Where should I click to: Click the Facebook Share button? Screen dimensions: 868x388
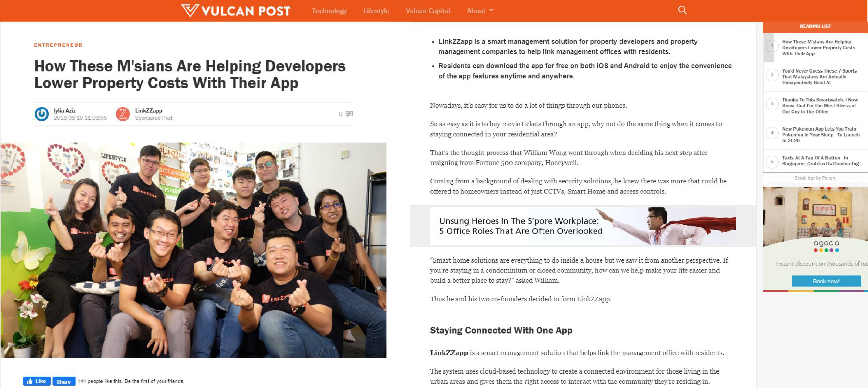(x=64, y=381)
